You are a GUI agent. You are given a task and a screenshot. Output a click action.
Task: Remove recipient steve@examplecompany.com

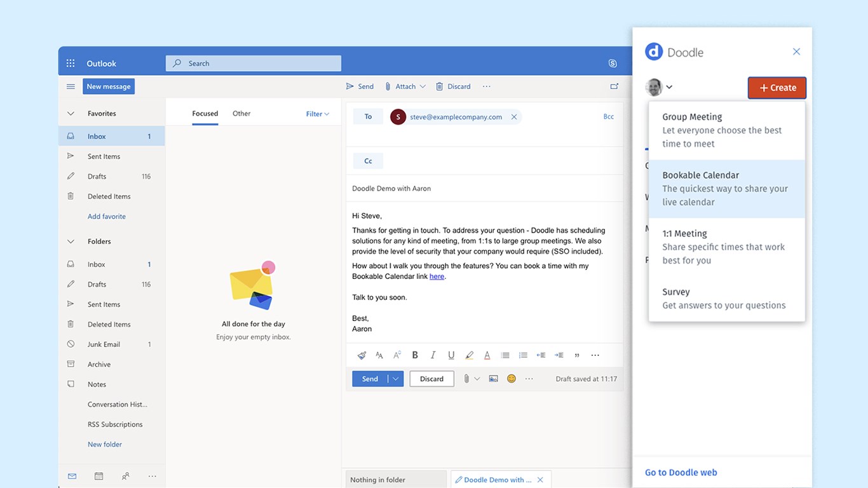point(514,117)
